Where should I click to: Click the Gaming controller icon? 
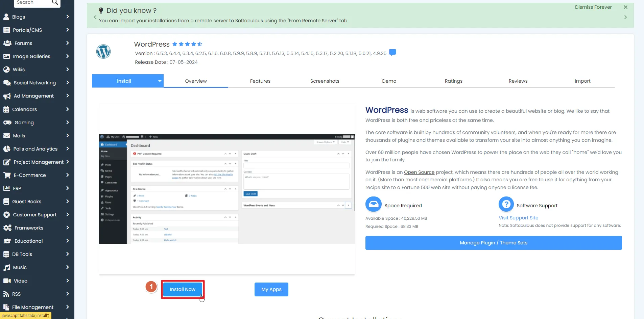[x=7, y=123]
